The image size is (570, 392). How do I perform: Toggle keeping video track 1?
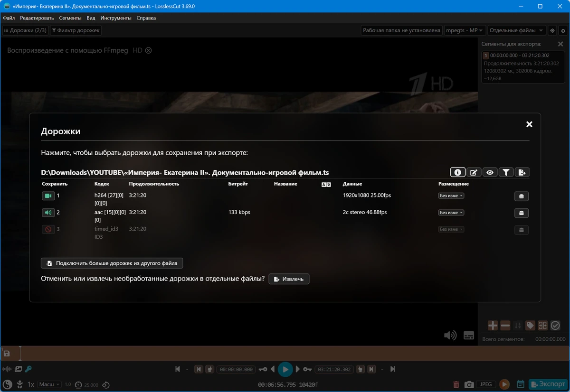pos(48,196)
